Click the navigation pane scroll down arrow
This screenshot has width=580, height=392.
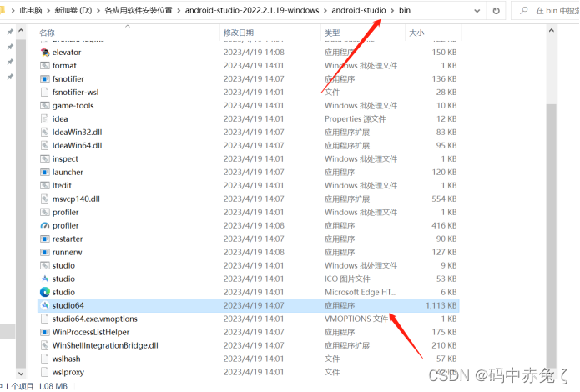[x=21, y=374]
